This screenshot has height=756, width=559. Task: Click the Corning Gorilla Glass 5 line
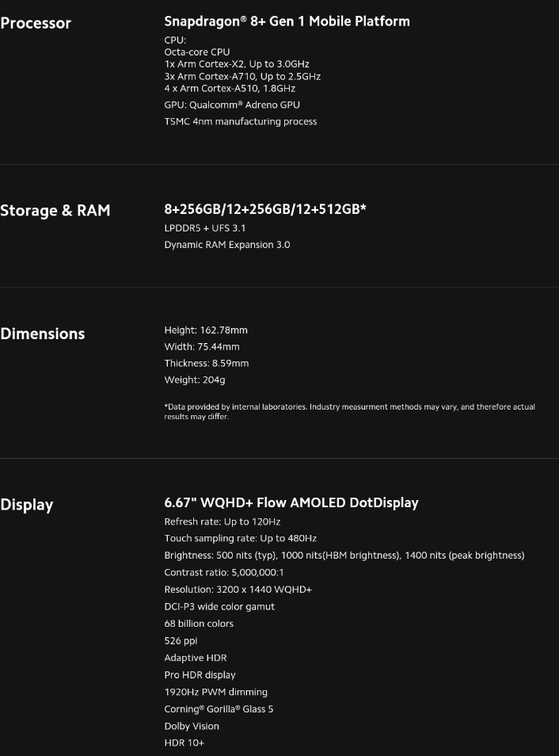coord(219,709)
